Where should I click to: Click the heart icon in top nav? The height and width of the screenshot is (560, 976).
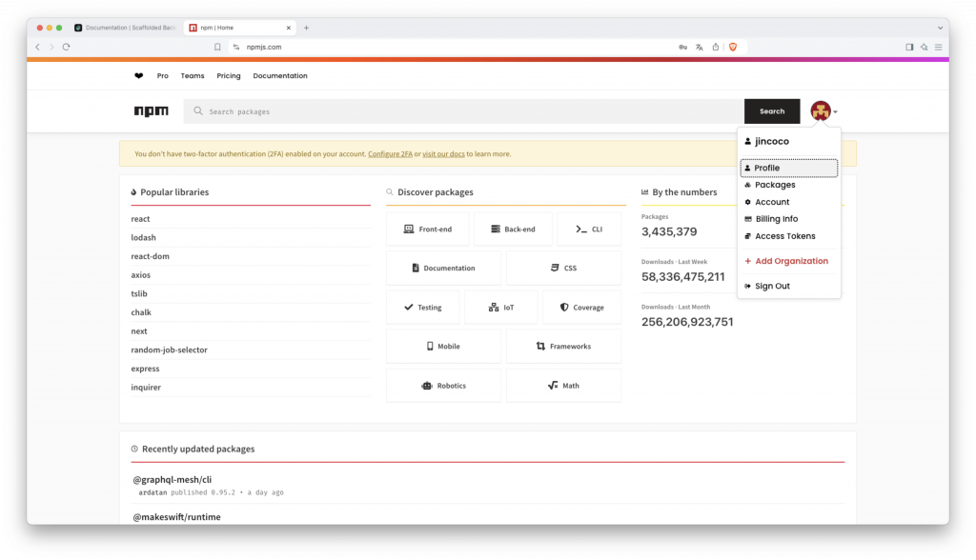coord(139,76)
